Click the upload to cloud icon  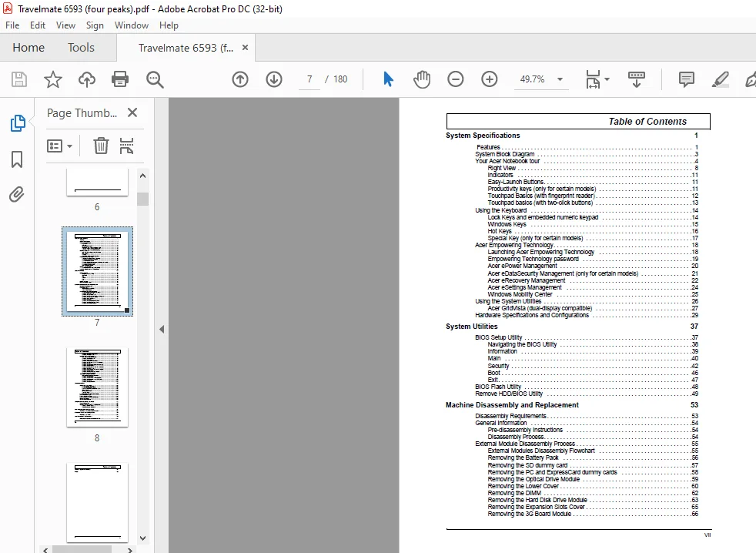coord(87,79)
